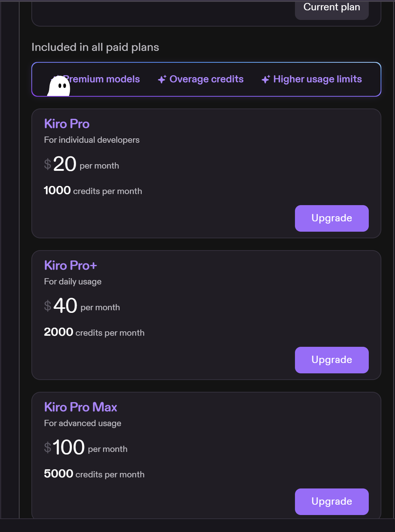Click the $100 per month price
This screenshot has height=532, width=395.
[86, 447]
